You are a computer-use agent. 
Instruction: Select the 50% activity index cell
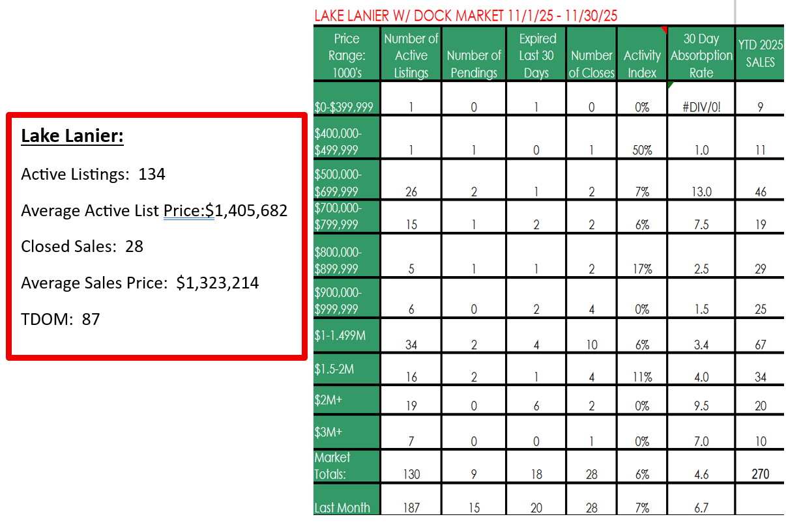642,150
